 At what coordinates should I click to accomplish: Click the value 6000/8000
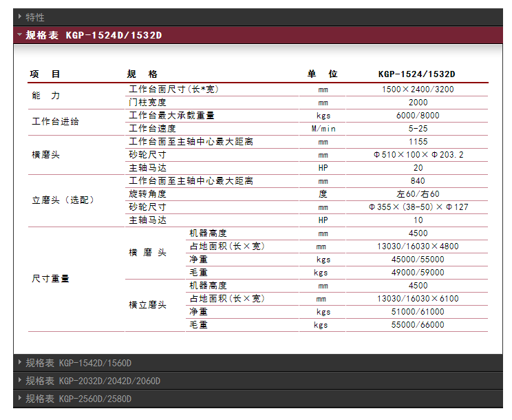click(x=418, y=115)
